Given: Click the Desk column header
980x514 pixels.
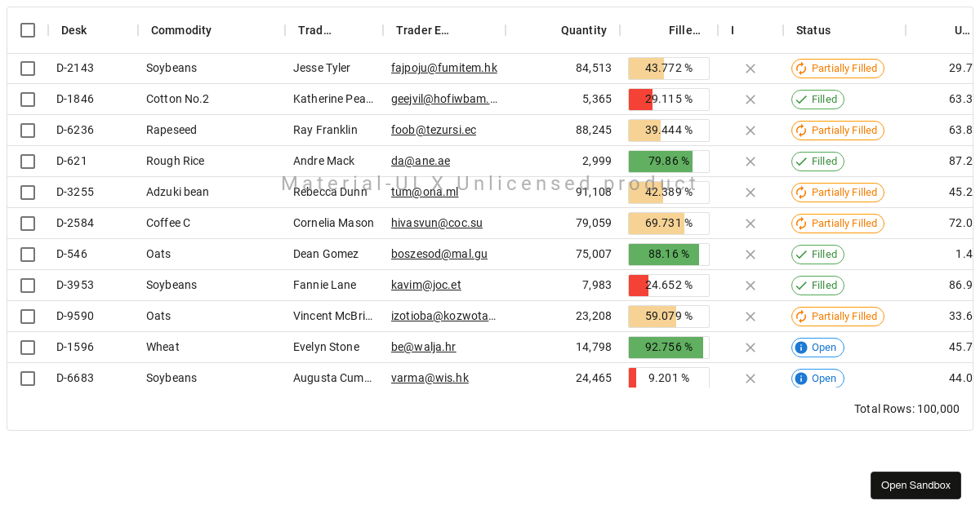Looking at the screenshot, I should point(73,30).
